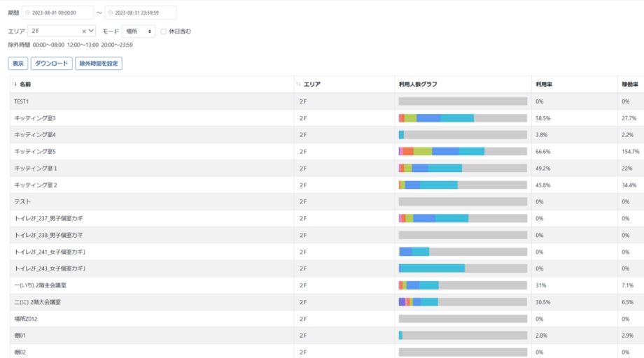Screen dimensions: 644x358
Task: Click the usage bar for キッティング室3
Action: (x=462, y=118)
